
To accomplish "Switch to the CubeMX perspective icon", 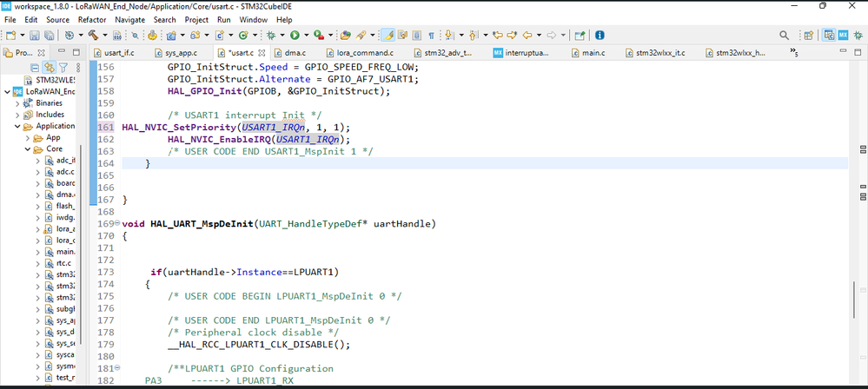I will click(844, 36).
